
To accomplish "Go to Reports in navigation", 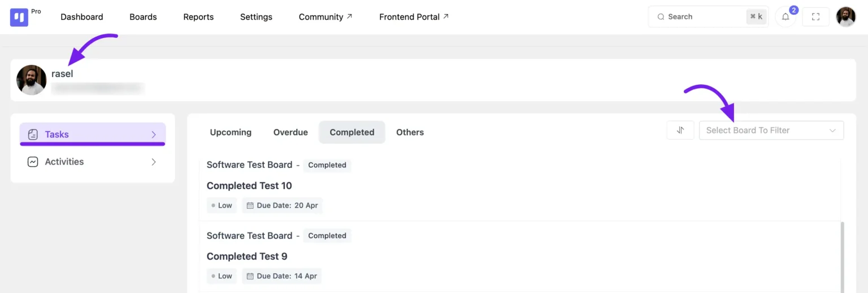I will pos(198,17).
